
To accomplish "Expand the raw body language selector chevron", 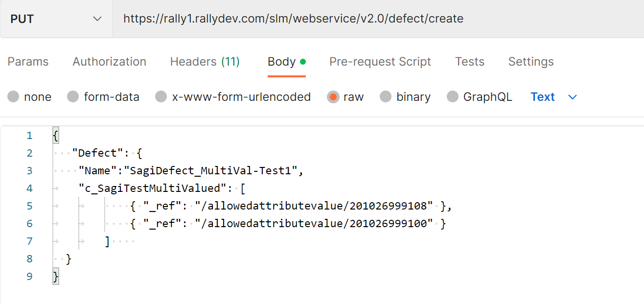I will [572, 97].
